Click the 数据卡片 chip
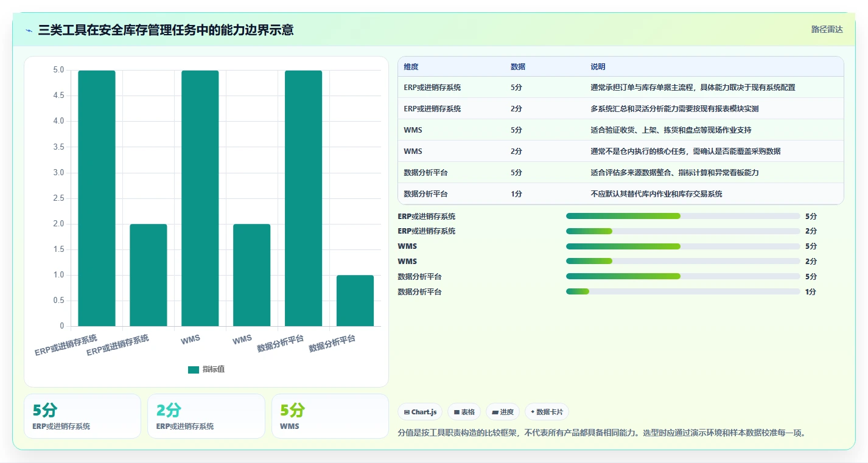Viewport: 868px width, 463px height. pyautogui.click(x=547, y=412)
